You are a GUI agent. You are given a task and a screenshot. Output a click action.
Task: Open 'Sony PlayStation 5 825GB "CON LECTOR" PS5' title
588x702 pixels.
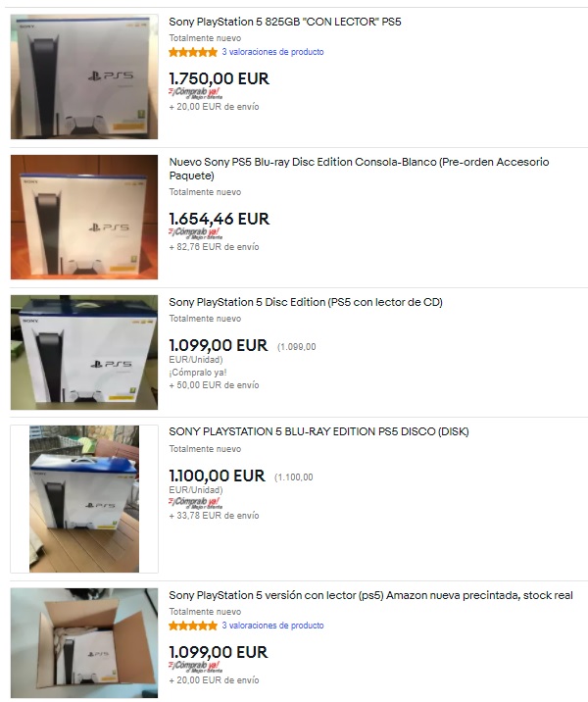click(x=284, y=22)
